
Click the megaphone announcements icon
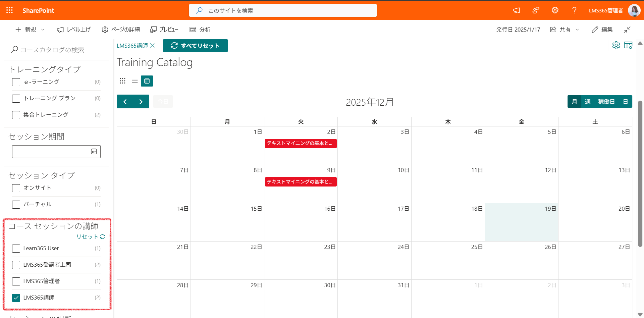[x=517, y=10]
